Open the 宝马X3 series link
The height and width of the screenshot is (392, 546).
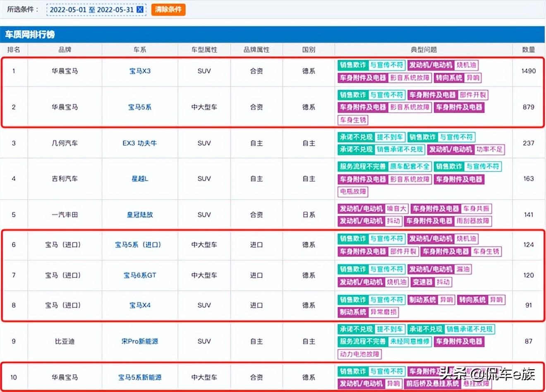click(140, 71)
